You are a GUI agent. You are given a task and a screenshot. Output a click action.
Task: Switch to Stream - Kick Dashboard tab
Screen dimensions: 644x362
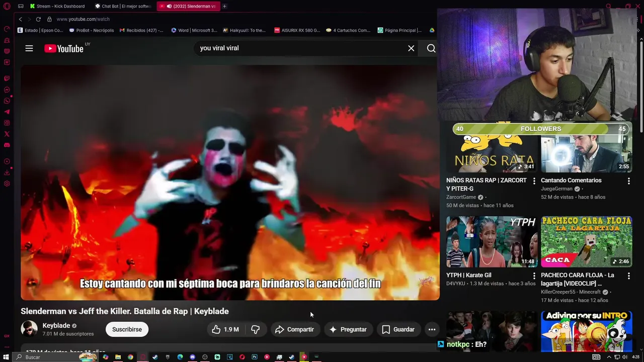coord(57,6)
